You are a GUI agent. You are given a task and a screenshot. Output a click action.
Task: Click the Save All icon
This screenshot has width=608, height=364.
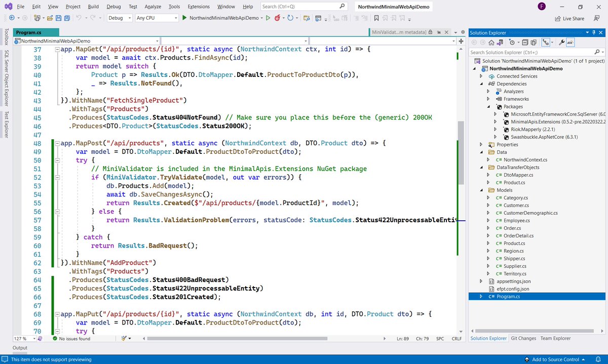click(67, 18)
